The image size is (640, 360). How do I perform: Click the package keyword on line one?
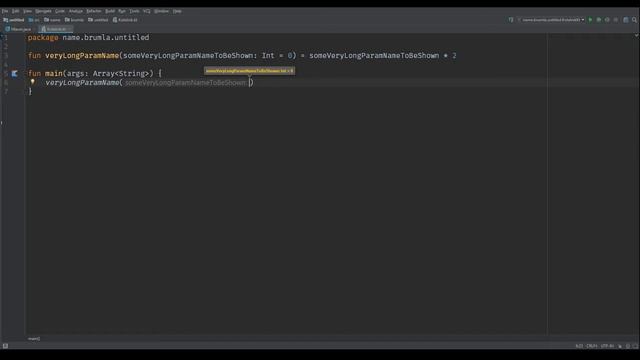43,38
